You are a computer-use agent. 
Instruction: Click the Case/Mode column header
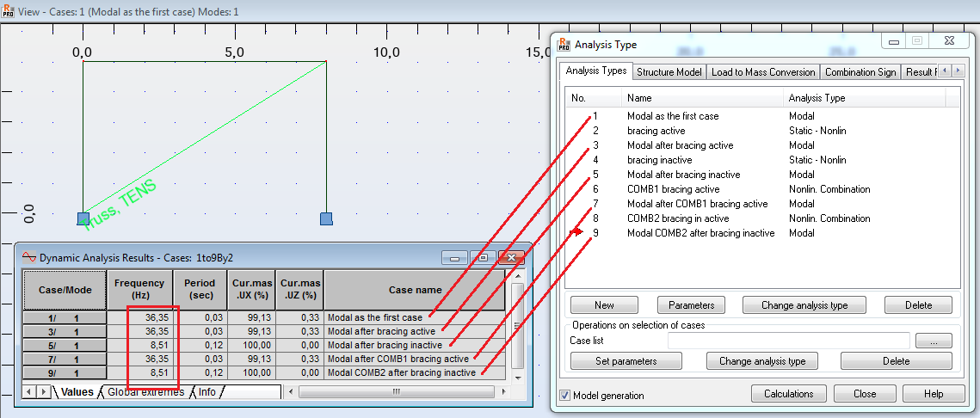(x=65, y=290)
